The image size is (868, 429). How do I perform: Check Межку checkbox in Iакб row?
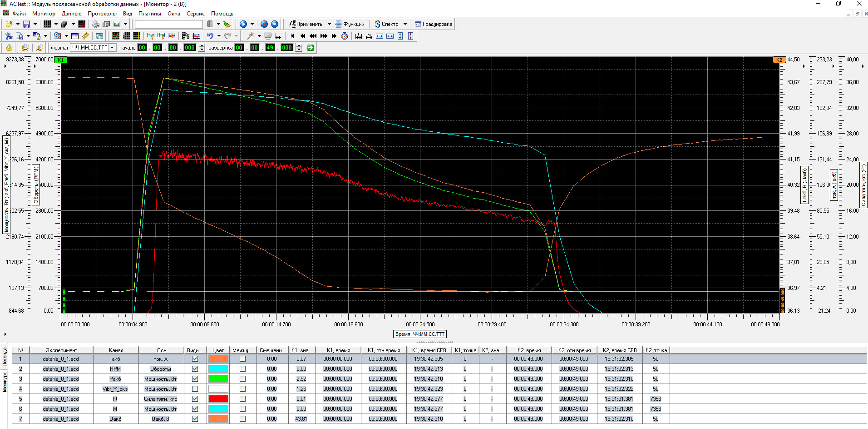tap(242, 359)
